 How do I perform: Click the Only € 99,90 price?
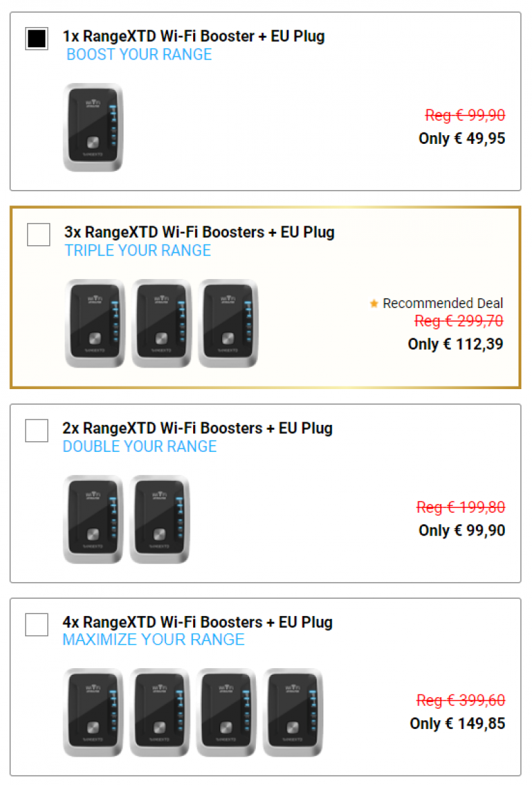point(462,530)
